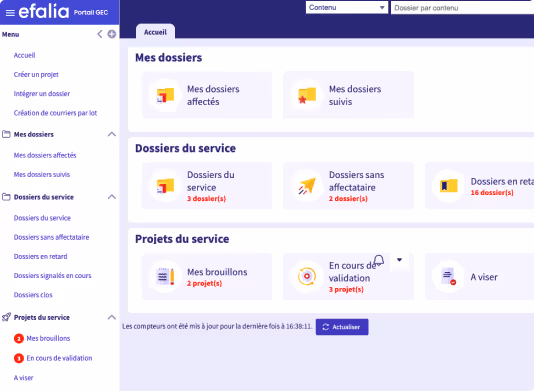534x391 pixels.
Task: Click the Dossier par contenu search field
Action: tap(462, 7)
